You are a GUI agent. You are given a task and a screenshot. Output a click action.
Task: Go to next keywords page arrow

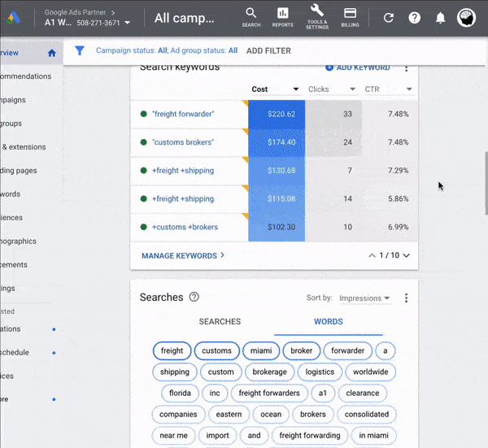coord(406,255)
